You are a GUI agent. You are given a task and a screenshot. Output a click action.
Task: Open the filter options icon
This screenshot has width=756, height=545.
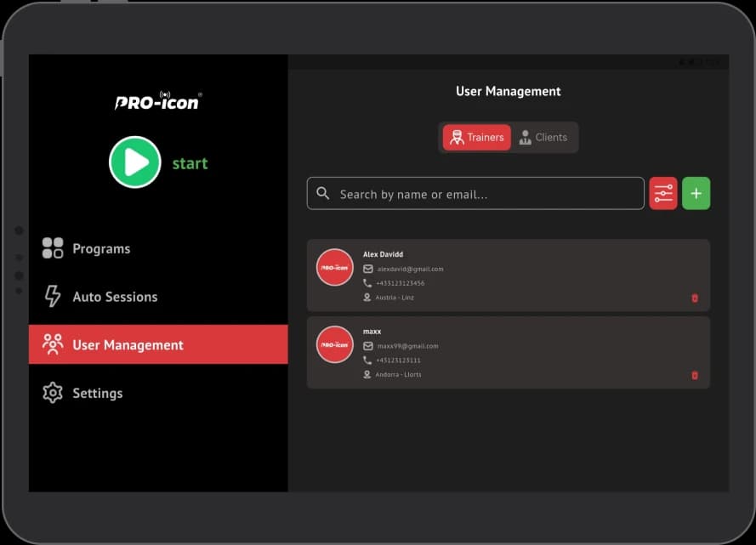click(x=663, y=194)
